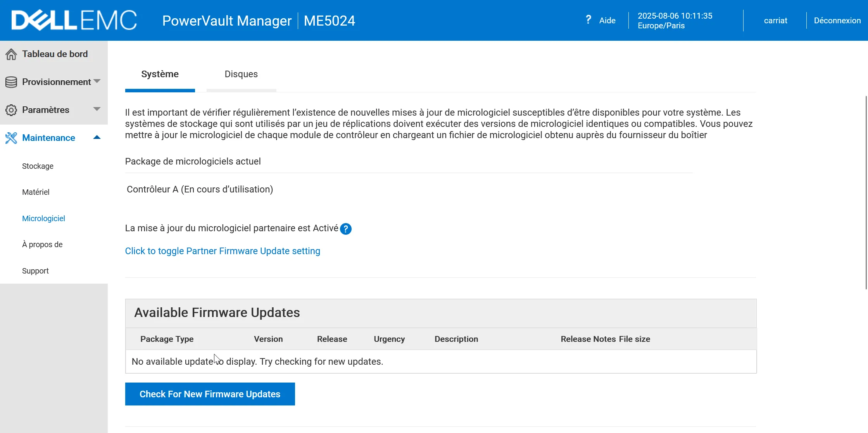Screen dimensions: 868x433
Task: Click the question mark Aide icon
Action: tap(588, 20)
